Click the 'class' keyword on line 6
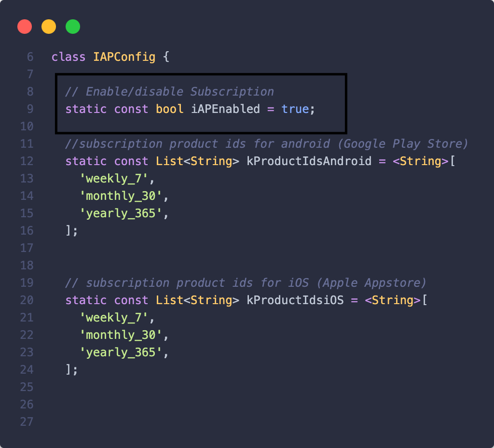This screenshot has height=448, width=494. [x=69, y=57]
